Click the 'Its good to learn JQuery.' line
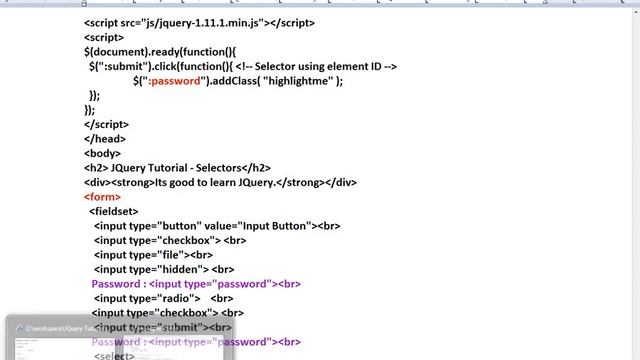Screen dimensions: 640x360 click(x=220, y=182)
